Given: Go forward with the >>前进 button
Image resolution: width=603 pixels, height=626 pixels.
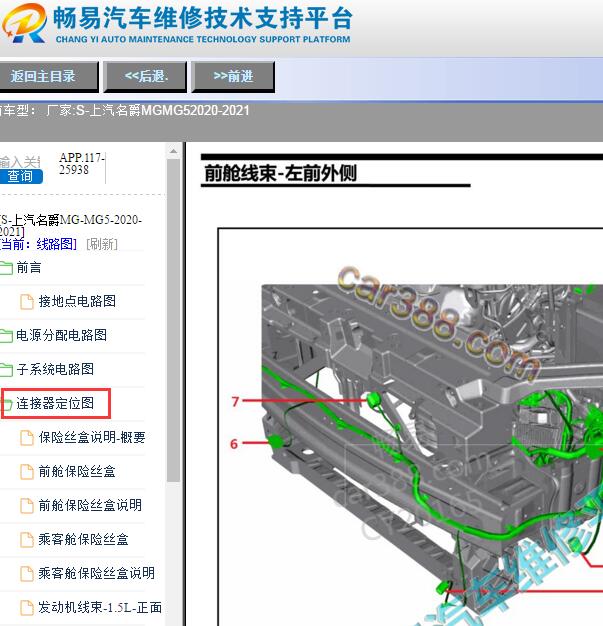Looking at the screenshot, I should [x=233, y=77].
